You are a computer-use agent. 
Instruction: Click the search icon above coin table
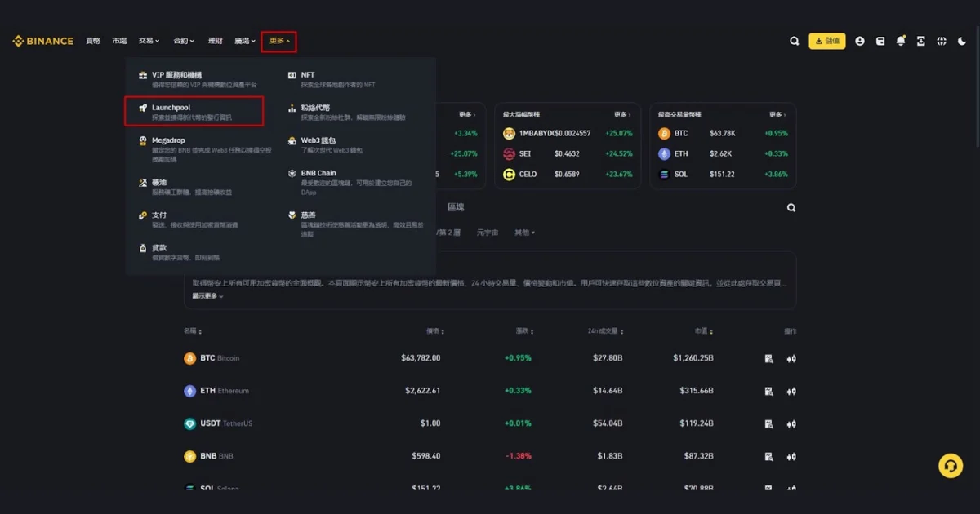(x=791, y=208)
